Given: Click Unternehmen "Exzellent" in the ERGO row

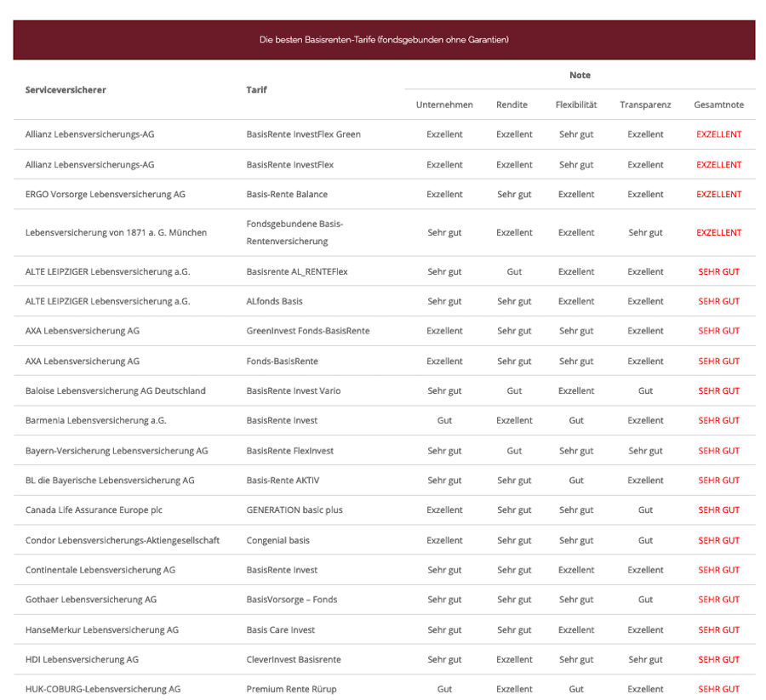Looking at the screenshot, I should pyautogui.click(x=444, y=194).
